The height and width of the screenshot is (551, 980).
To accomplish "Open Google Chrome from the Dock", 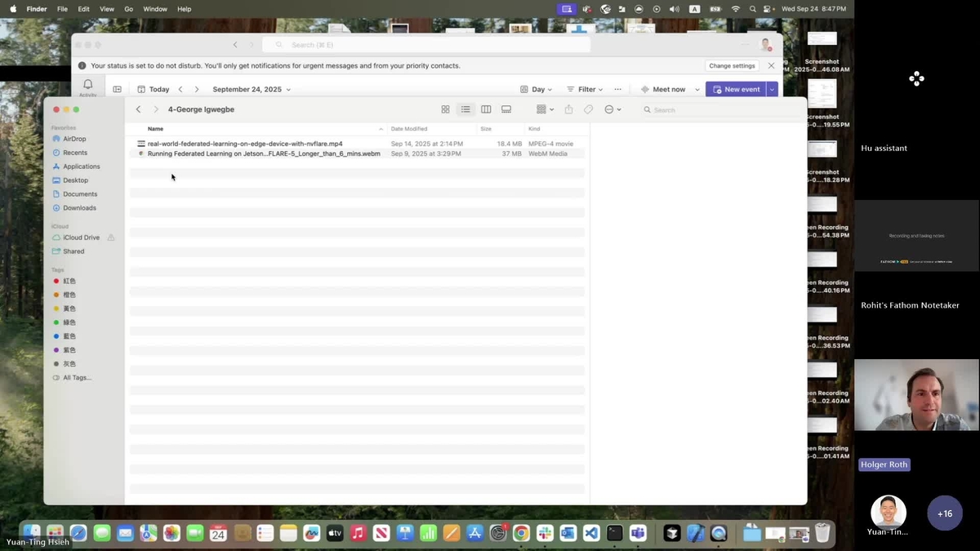I will pyautogui.click(x=521, y=533).
